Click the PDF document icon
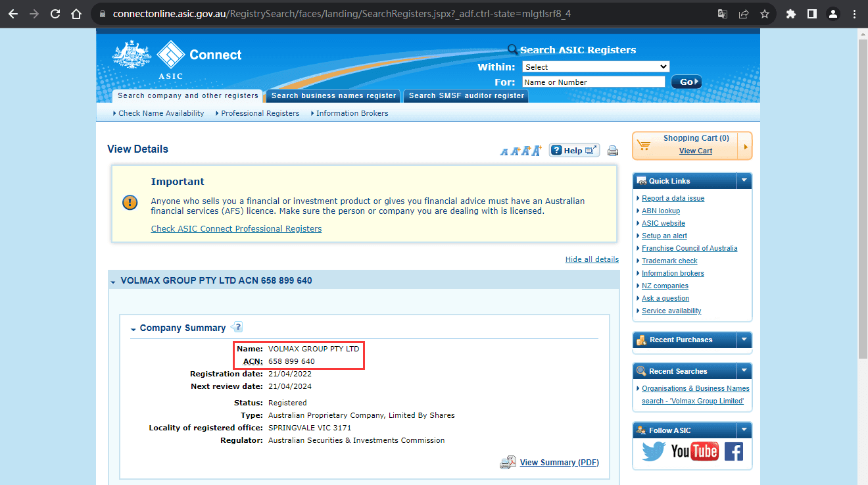The width and height of the screenshot is (868, 485). pos(508,463)
